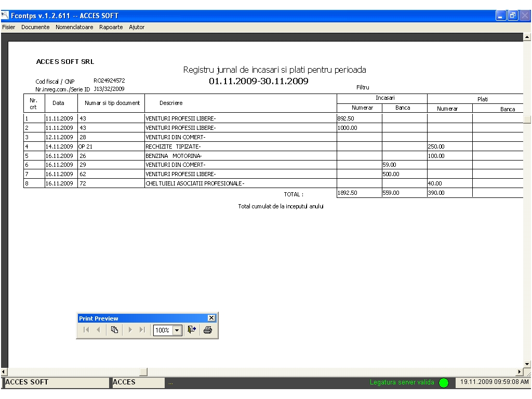Click the Go to Page icon
Screen dimensions: 532x399
(114, 330)
